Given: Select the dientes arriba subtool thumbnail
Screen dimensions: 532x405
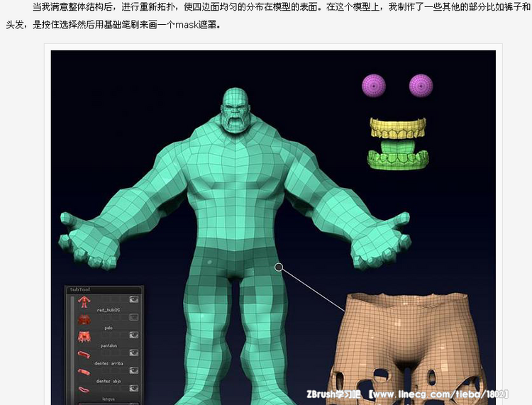Looking at the screenshot, I should pos(84,355).
